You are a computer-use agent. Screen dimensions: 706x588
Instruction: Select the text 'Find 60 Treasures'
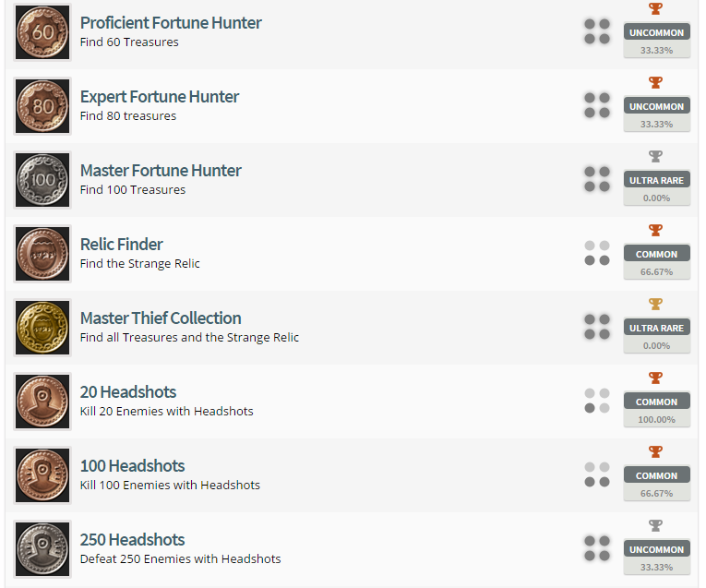(129, 42)
